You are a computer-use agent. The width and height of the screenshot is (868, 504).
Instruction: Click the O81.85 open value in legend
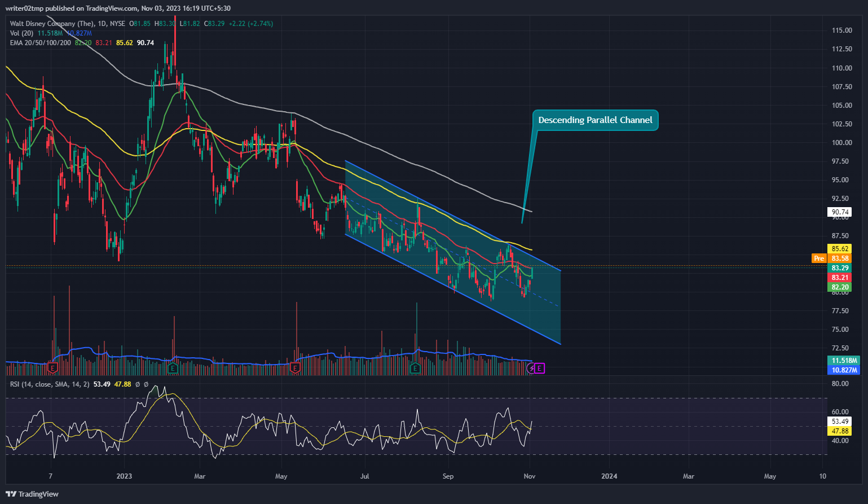pyautogui.click(x=140, y=24)
